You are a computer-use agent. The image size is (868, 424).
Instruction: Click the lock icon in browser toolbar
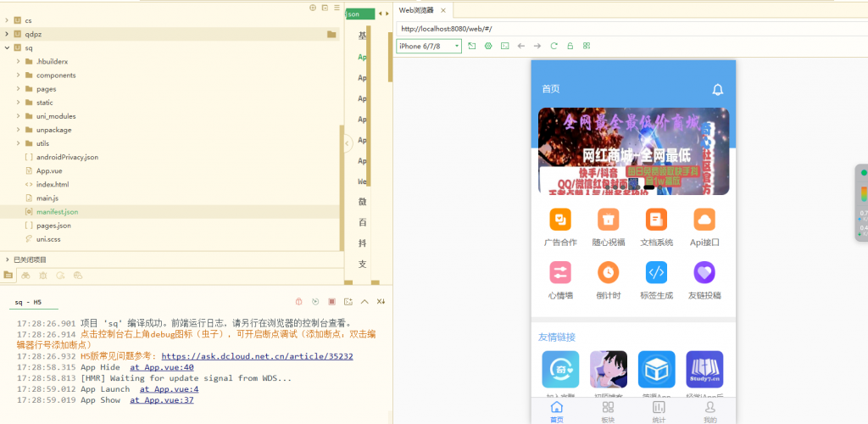click(570, 46)
